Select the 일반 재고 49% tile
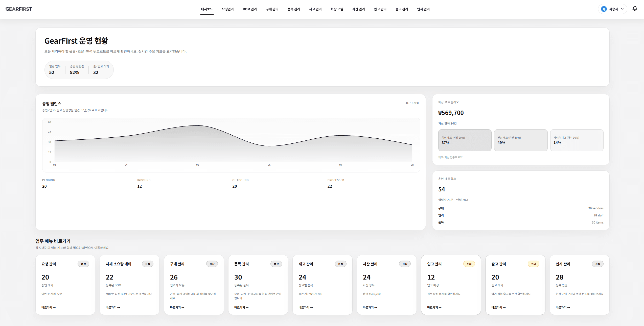This screenshot has width=644, height=326. [520, 140]
